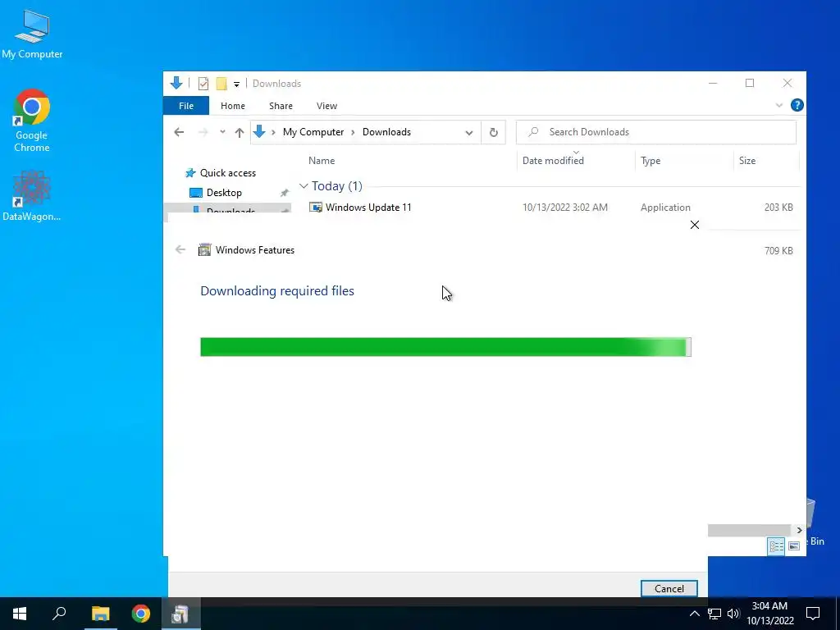Show hidden system tray icons
The image size is (840, 630).
tap(694, 614)
